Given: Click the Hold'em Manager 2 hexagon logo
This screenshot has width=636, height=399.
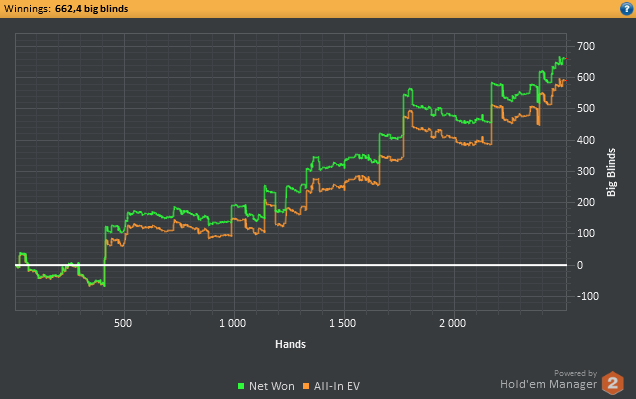Looking at the screenshot, I should click(612, 383).
